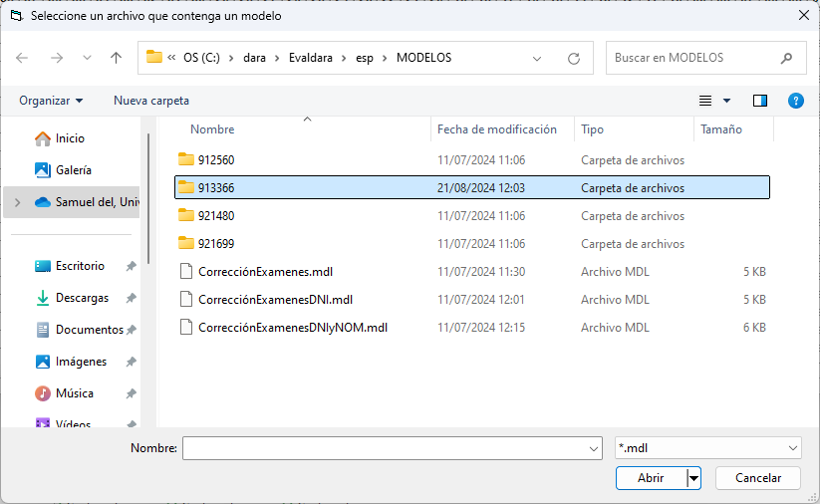Sort by the Tamaño column header

(x=721, y=129)
